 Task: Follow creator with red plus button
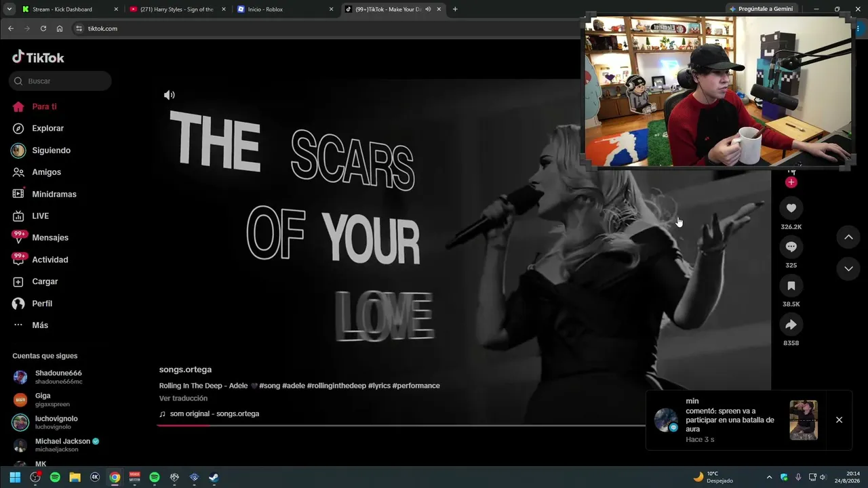pyautogui.click(x=791, y=182)
